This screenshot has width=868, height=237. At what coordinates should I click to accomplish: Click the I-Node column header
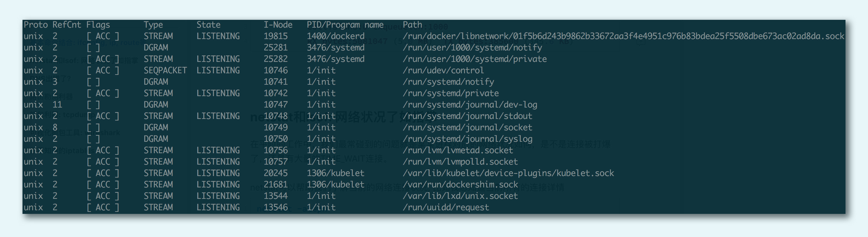point(278,25)
